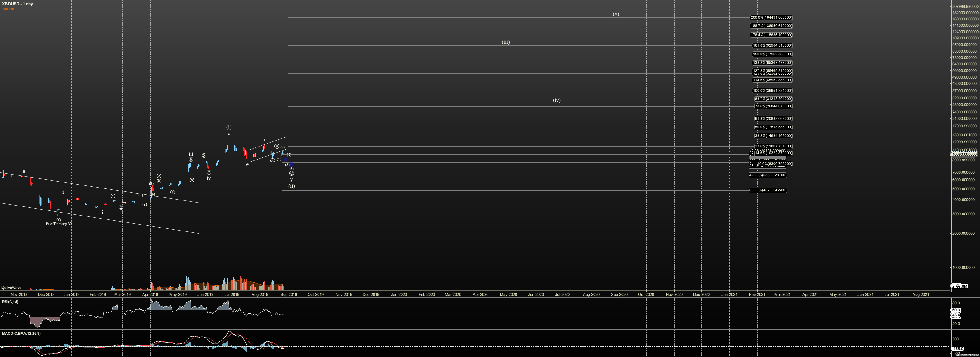
Task: Select the 78.6% (26844.07) Fibonacci label
Action: [774, 106]
